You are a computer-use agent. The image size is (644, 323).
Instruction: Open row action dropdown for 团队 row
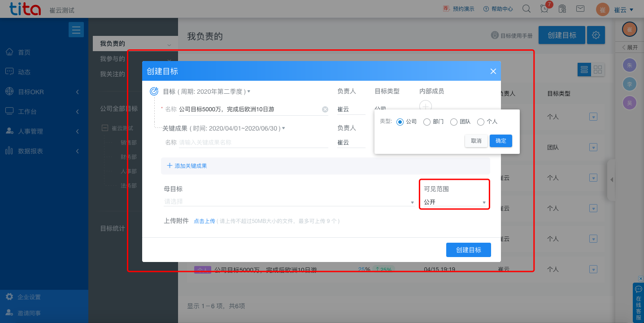593,147
